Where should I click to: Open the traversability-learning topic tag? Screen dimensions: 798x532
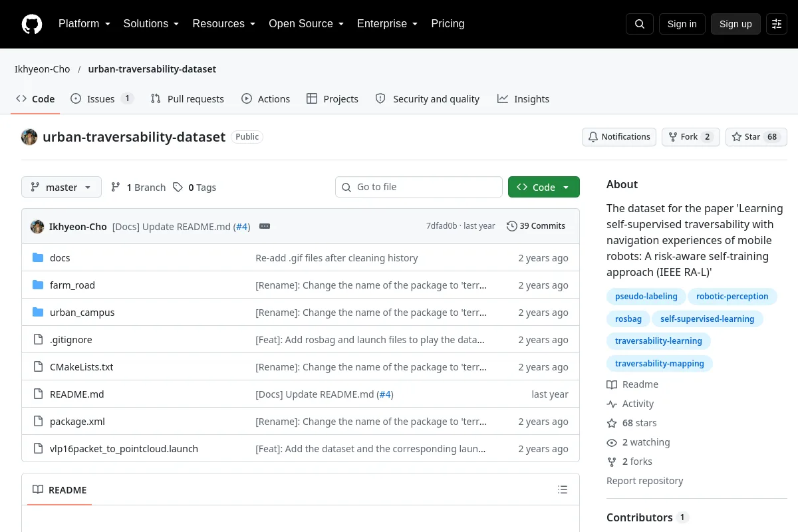click(658, 341)
